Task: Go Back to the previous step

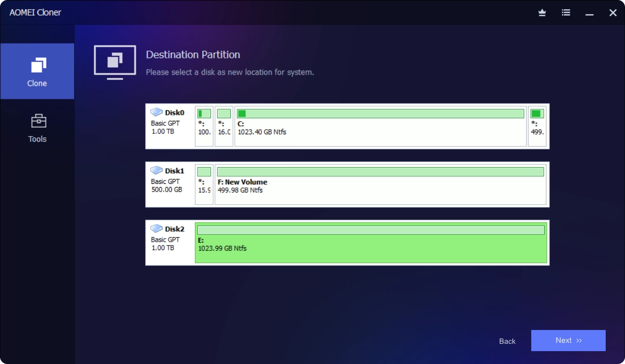Action: pos(507,341)
